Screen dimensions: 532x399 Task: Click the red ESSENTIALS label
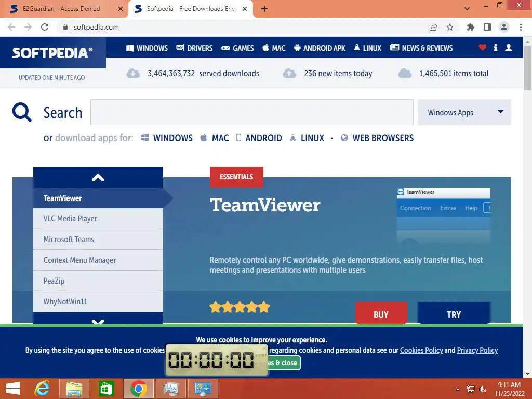(236, 177)
